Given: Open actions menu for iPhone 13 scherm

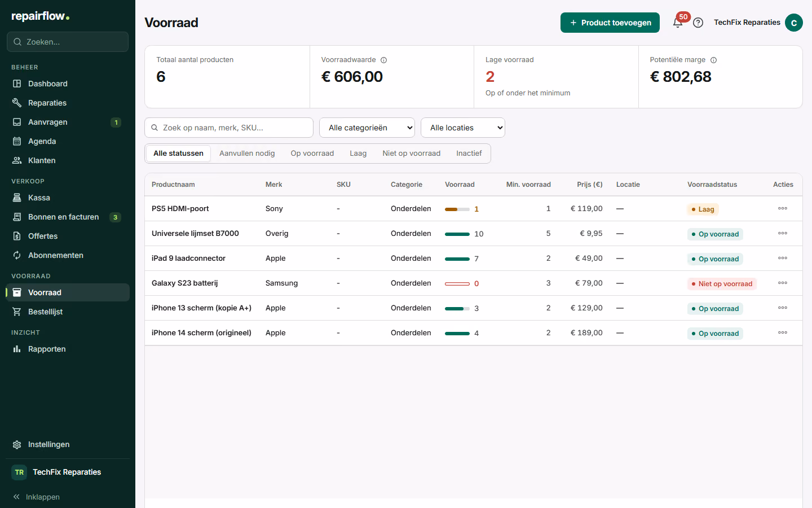Looking at the screenshot, I should tap(783, 308).
